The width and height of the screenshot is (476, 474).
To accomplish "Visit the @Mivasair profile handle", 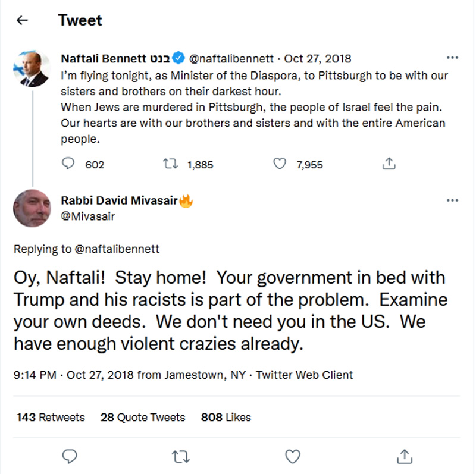I will 88,216.
